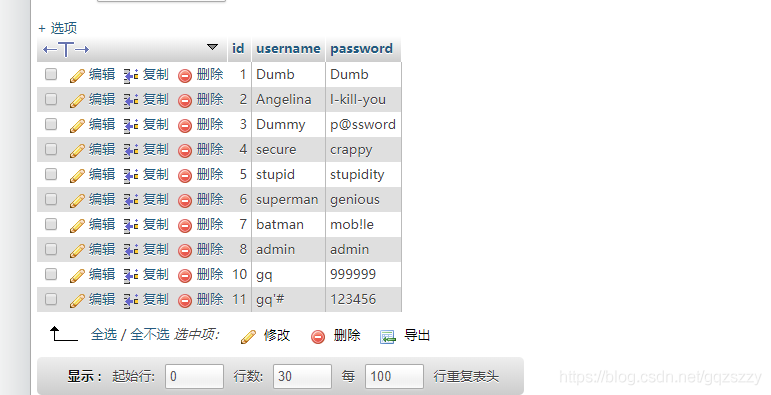The width and height of the screenshot is (771, 395).
Task: Click the 编辑 link for Angelina row
Action: click(x=102, y=99)
